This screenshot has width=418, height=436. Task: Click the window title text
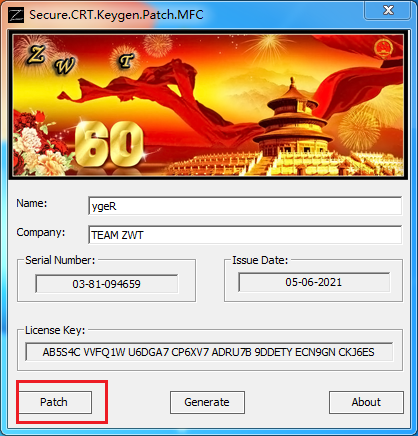[116, 15]
